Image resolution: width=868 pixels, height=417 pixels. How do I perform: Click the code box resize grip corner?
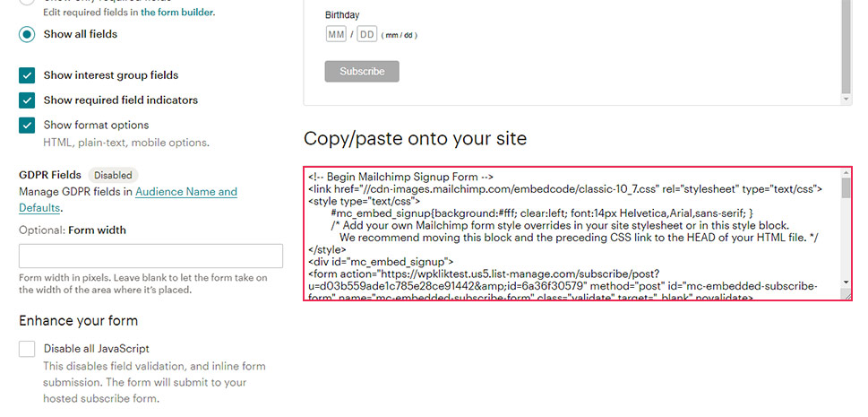(847, 296)
